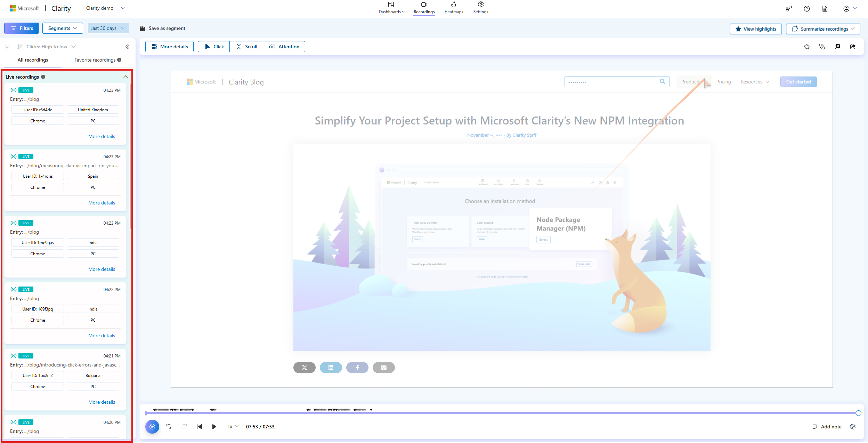Change the 1x playback speed
The image size is (868, 443).
(233, 427)
